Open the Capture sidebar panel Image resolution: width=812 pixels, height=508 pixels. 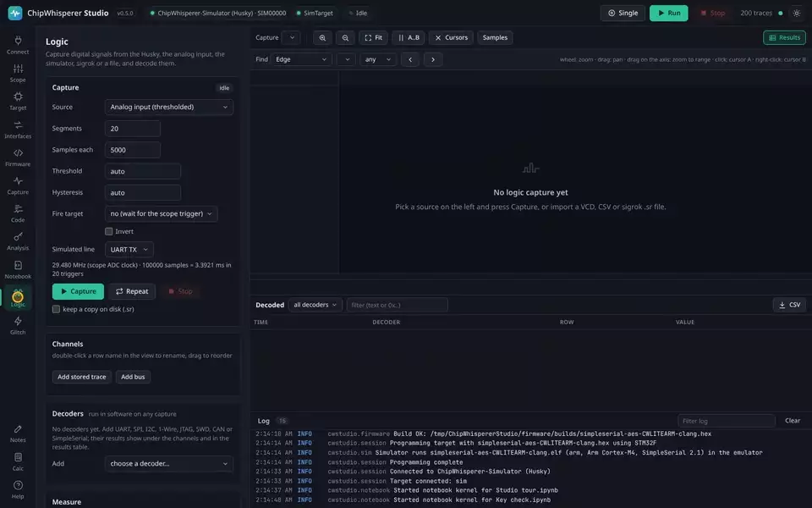pyautogui.click(x=18, y=185)
